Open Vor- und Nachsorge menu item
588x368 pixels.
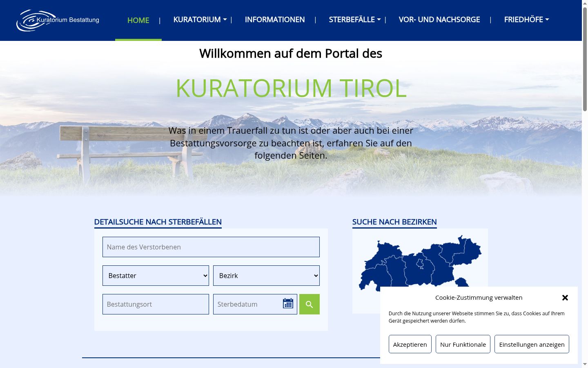pos(439,20)
